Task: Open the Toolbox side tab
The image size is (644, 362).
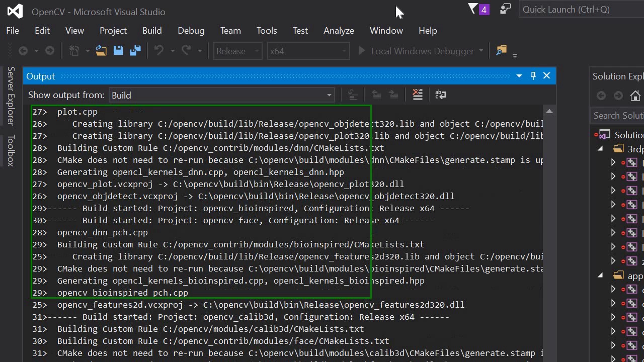Action: coord(11,150)
